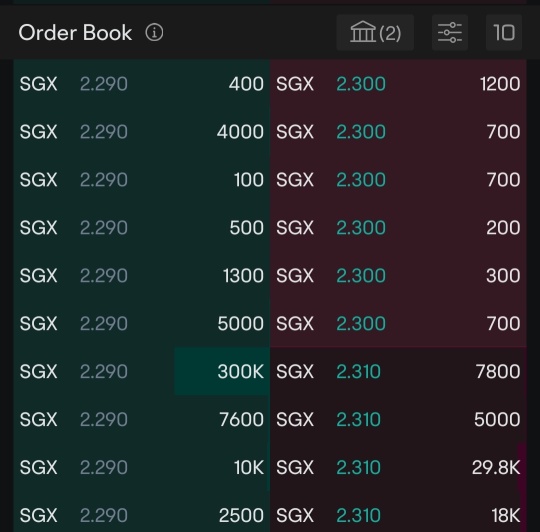Viewport: 540px width, 532px height.
Task: Change the depth level from 10
Action: click(504, 33)
